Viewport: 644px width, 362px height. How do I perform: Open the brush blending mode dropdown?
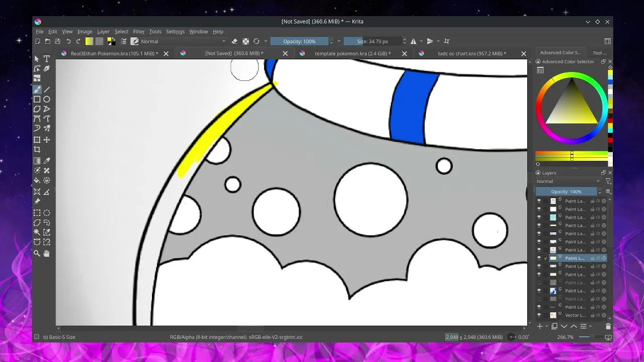point(184,41)
